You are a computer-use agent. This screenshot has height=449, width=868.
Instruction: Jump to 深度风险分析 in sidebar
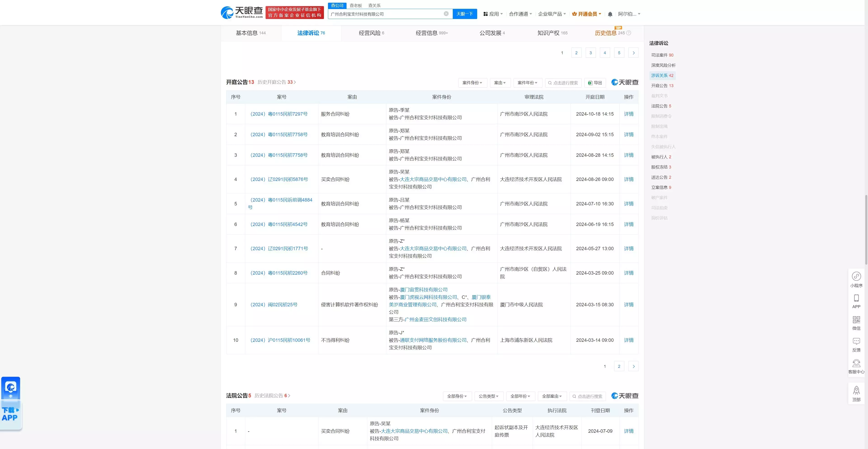[663, 65]
